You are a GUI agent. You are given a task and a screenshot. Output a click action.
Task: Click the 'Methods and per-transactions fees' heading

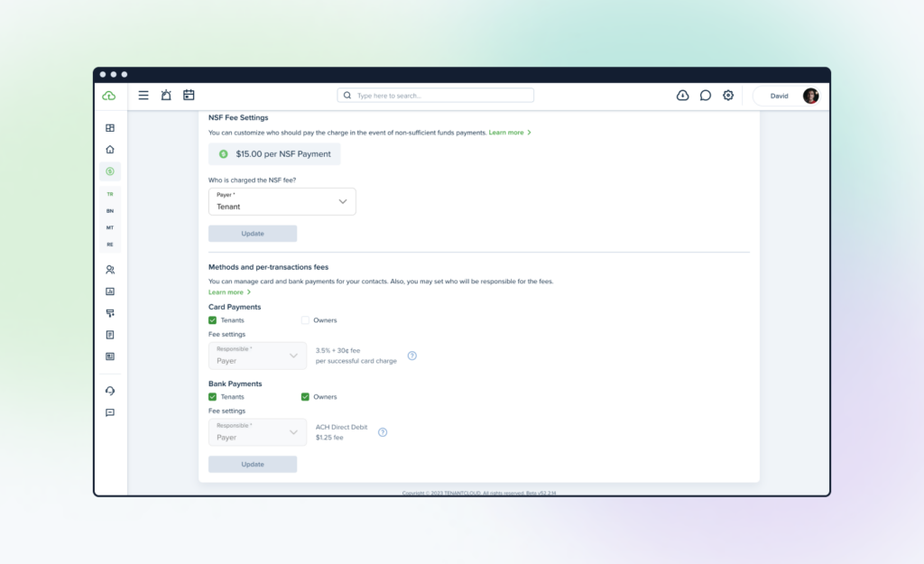(268, 267)
